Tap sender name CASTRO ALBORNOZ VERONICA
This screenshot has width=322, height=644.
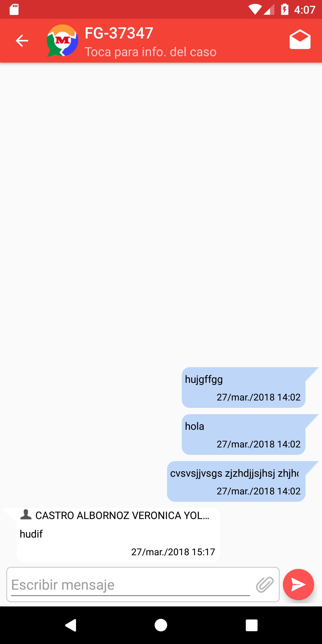[x=122, y=515]
